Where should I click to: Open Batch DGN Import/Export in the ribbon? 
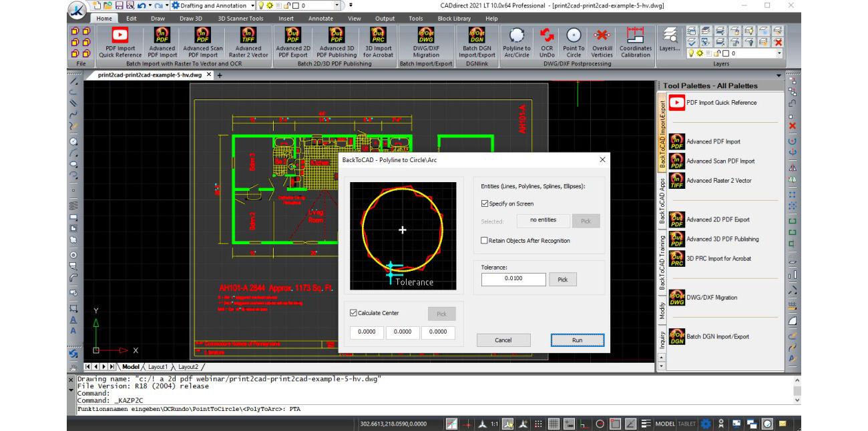(x=477, y=43)
